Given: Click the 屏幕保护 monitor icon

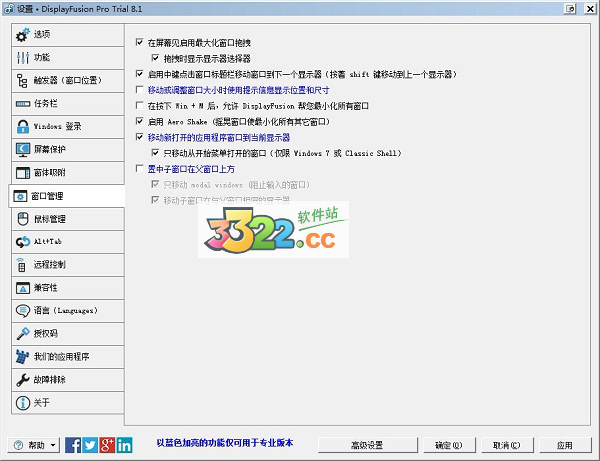Looking at the screenshot, I should point(23,150).
